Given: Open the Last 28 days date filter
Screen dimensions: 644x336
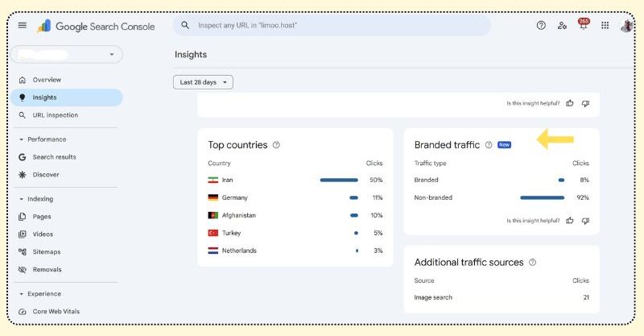Looking at the screenshot, I should (204, 82).
